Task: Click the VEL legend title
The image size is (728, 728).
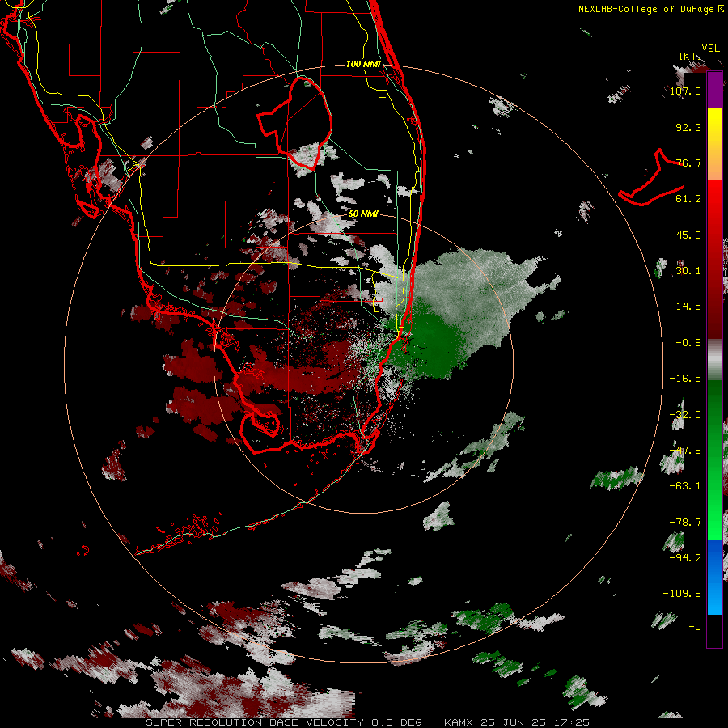Action: tap(711, 49)
